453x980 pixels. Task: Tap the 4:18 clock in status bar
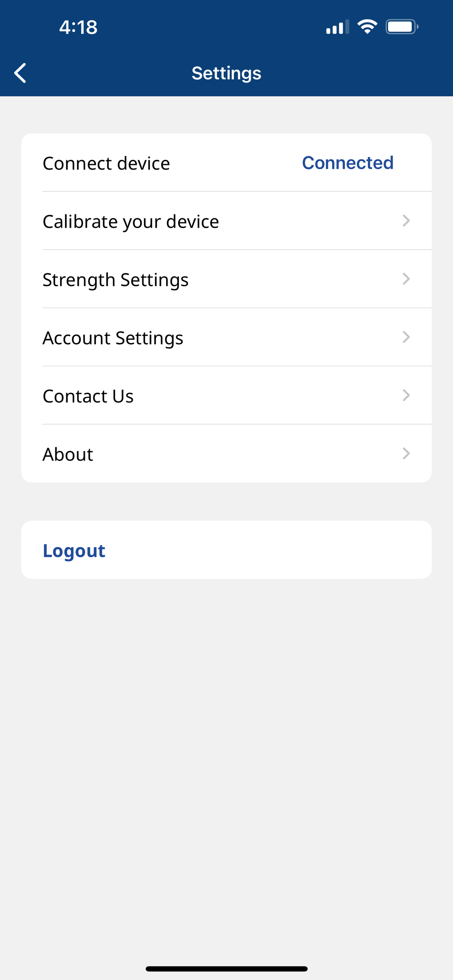click(79, 28)
